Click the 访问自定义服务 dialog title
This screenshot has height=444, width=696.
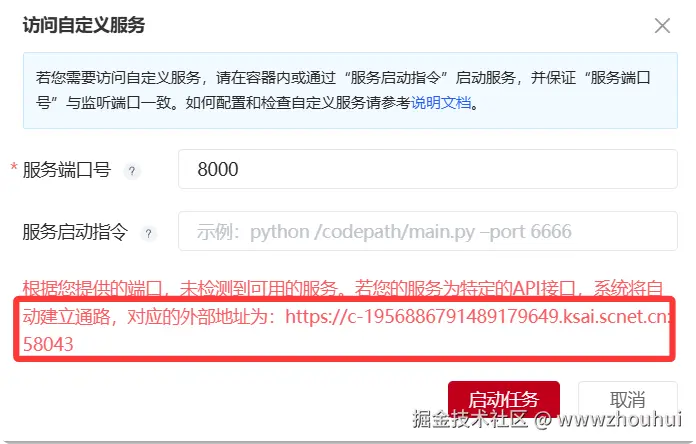coord(84,25)
